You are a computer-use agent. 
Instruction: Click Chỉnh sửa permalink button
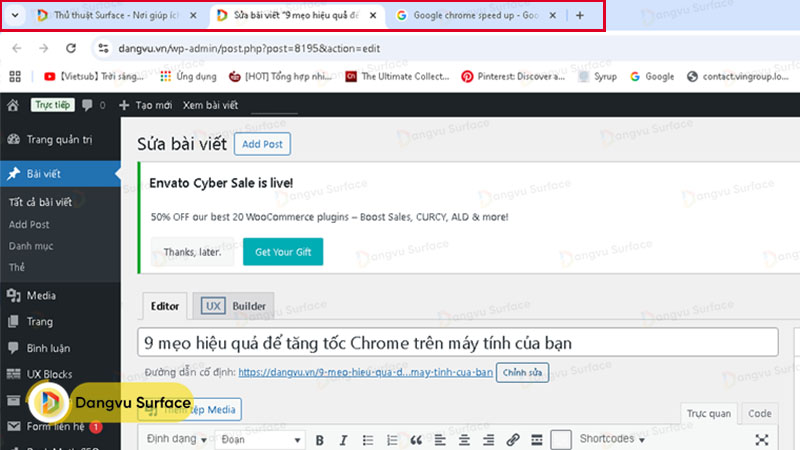pyautogui.click(x=522, y=372)
